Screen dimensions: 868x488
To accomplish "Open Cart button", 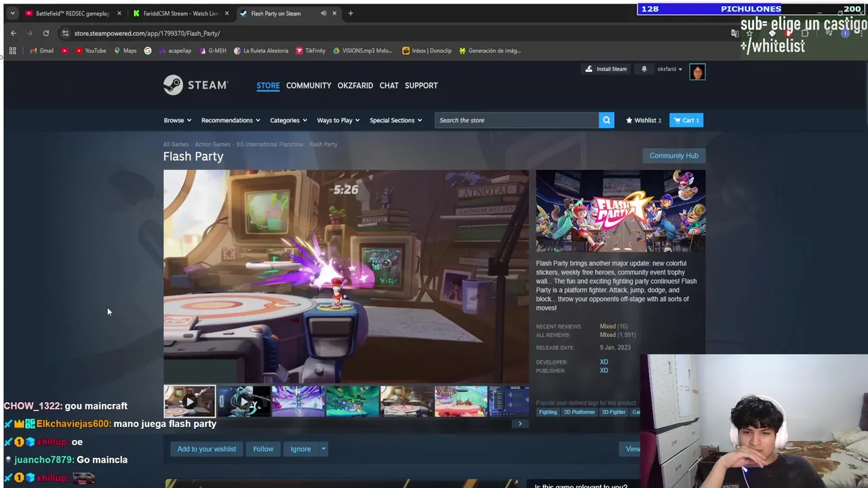I will 686,120.
